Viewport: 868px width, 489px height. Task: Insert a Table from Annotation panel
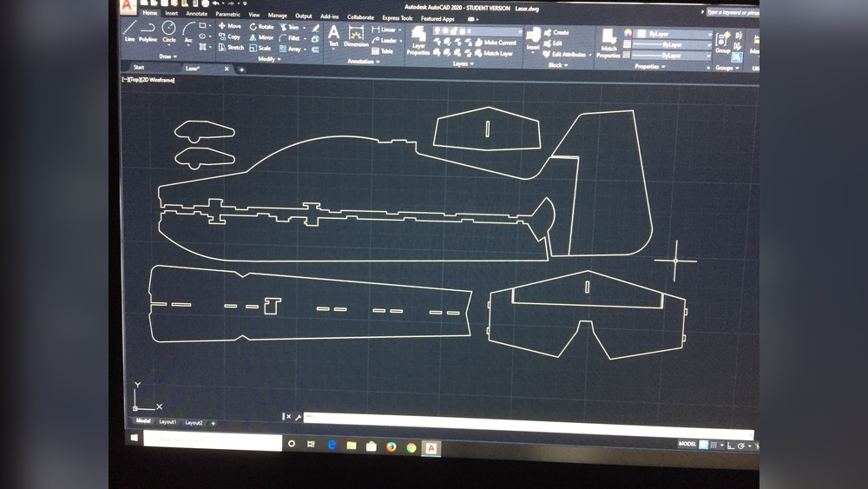pyautogui.click(x=382, y=51)
